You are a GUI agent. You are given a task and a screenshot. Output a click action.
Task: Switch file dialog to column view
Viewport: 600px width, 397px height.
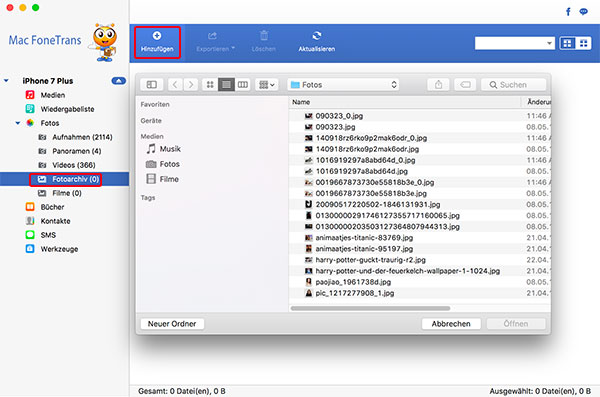coord(243,85)
